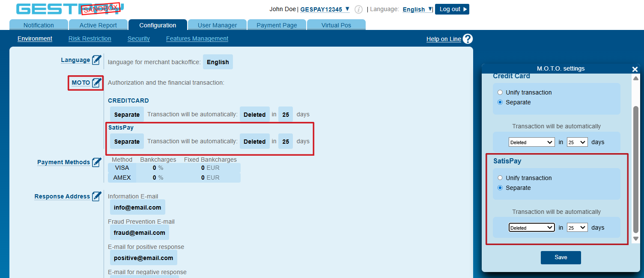The image size is (644, 278).
Task: Select Unify transaction under Credit Card
Action: click(x=500, y=92)
